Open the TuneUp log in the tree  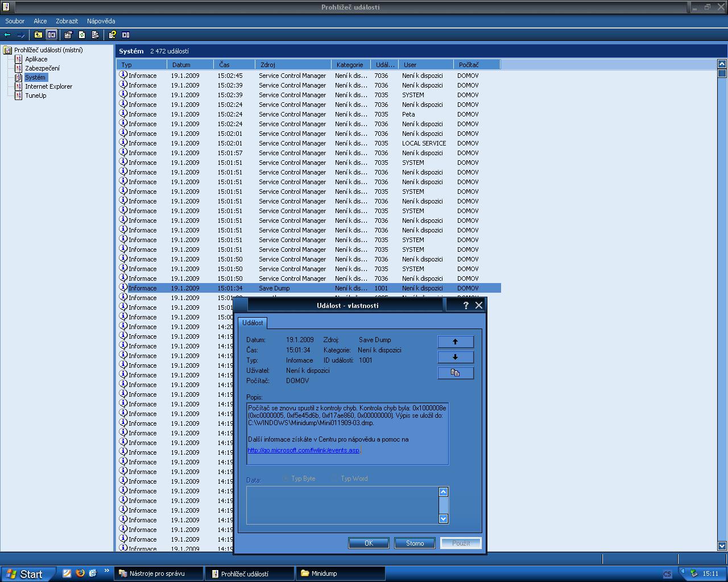click(35, 95)
